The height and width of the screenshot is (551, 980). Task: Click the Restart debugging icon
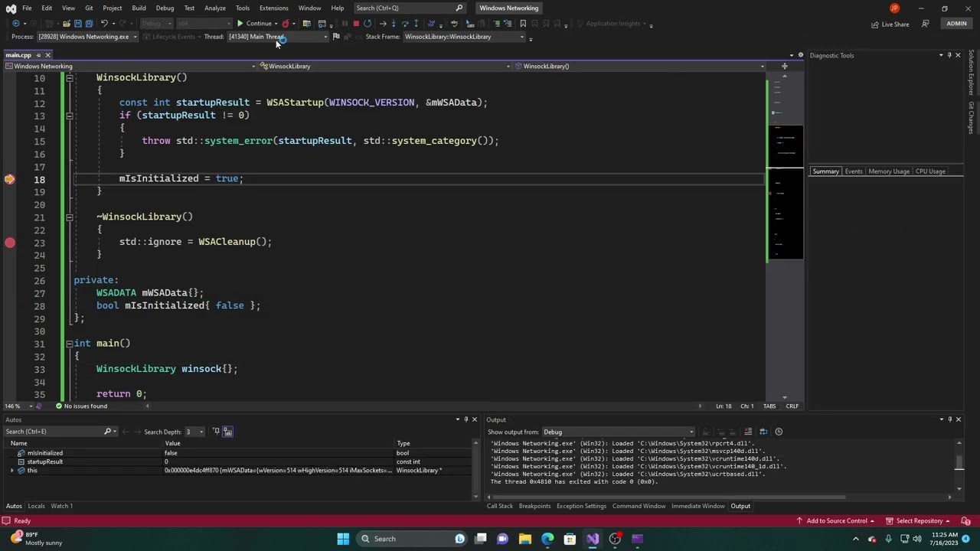point(367,24)
